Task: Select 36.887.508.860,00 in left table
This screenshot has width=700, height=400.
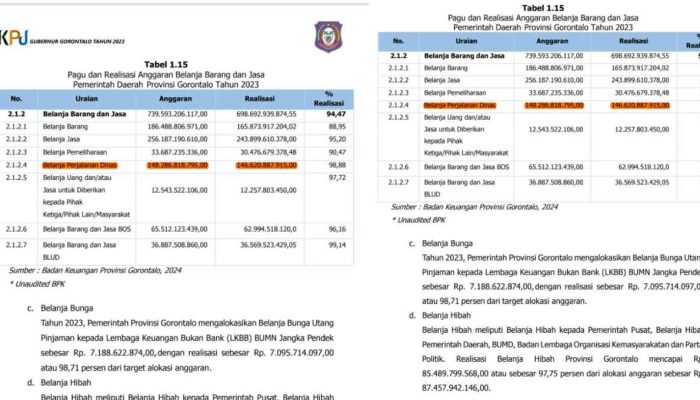Action: (179, 245)
